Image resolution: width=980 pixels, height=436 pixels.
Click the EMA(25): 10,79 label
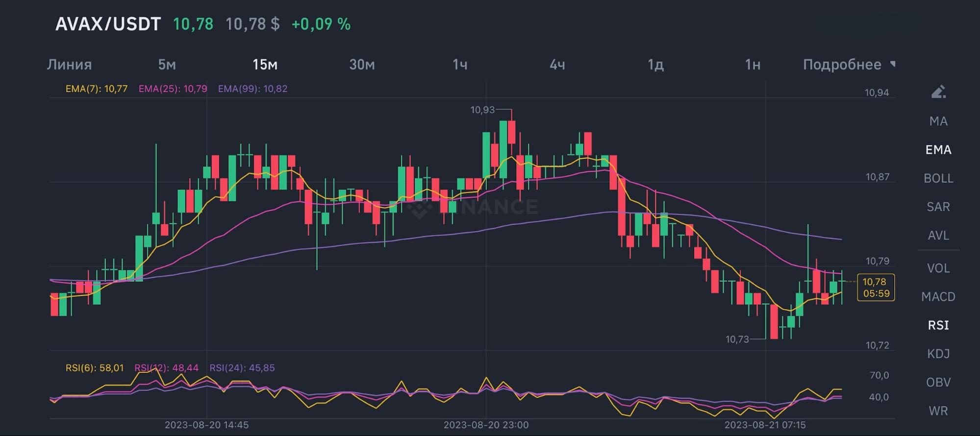(173, 89)
